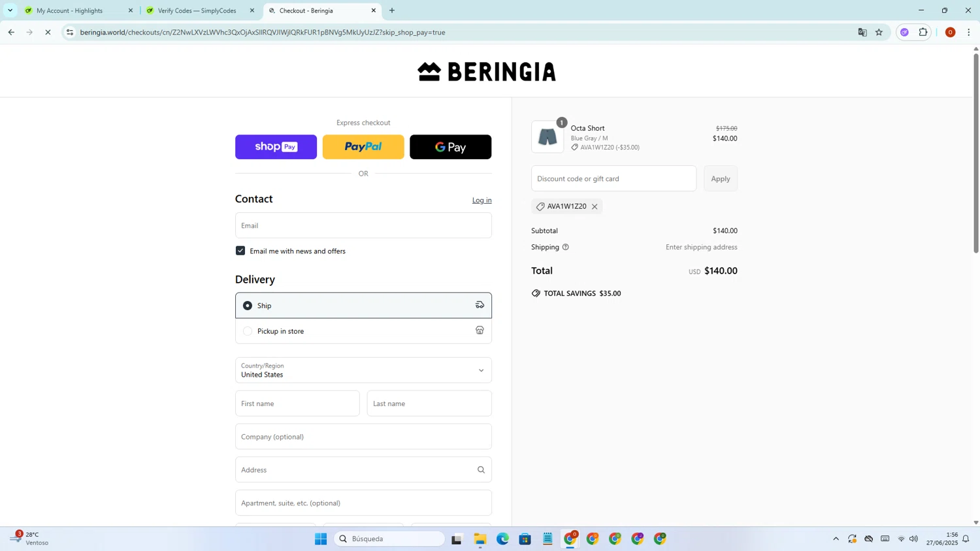The height and width of the screenshot is (551, 980).
Task: Click the Shop Pay express checkout button
Action: (276, 147)
